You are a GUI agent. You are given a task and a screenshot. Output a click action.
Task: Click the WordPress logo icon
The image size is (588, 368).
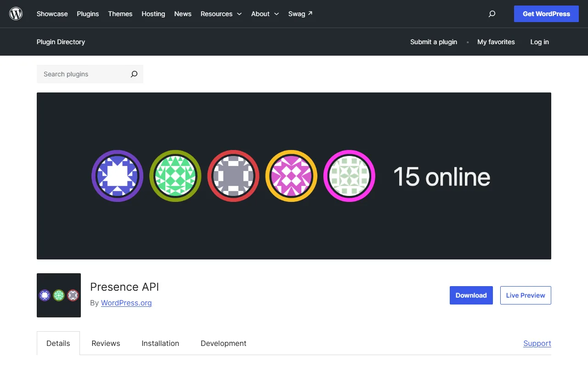pos(16,14)
